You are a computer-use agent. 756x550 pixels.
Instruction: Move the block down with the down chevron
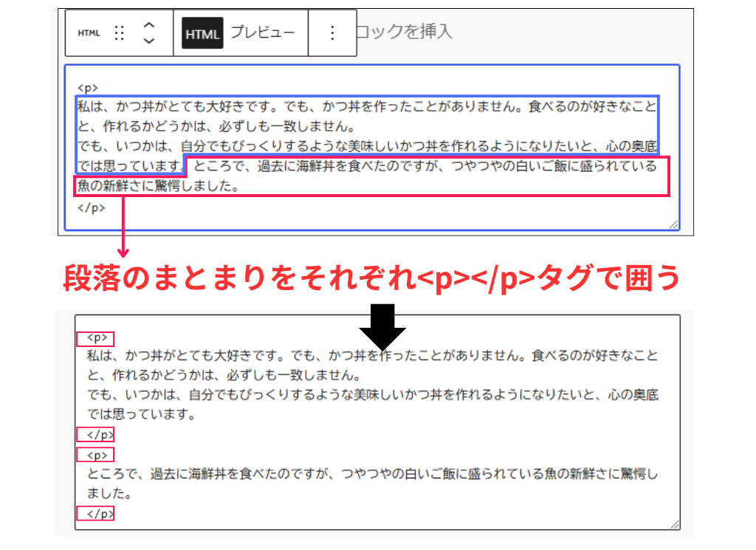[x=148, y=41]
